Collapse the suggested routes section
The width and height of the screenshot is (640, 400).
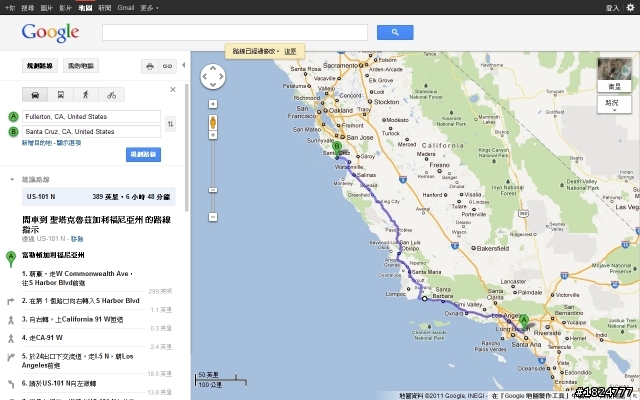[12, 179]
